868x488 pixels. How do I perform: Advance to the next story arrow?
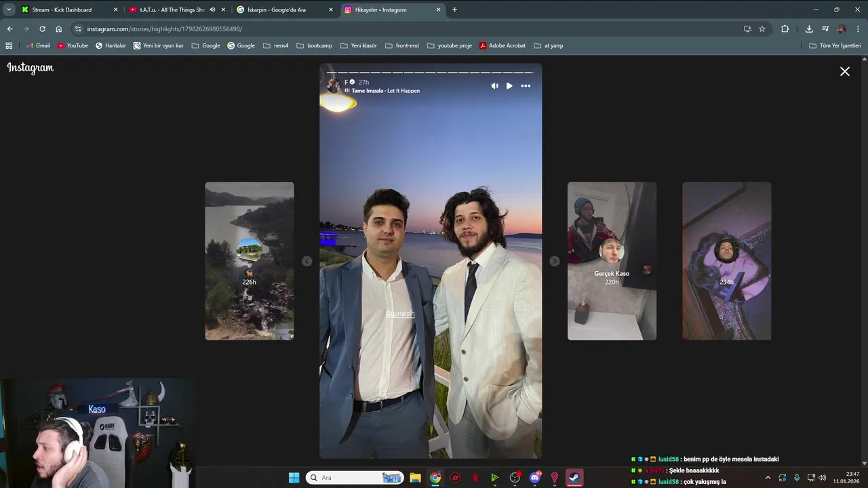click(x=555, y=261)
